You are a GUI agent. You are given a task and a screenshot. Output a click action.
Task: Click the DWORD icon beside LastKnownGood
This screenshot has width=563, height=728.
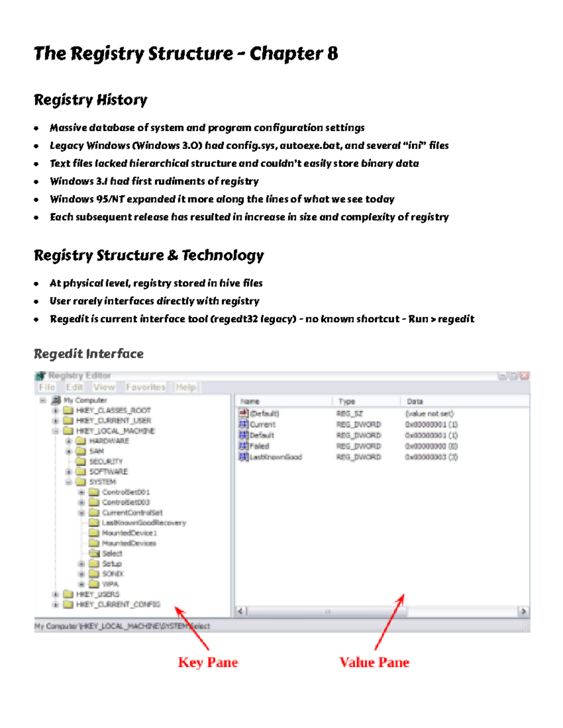243,456
